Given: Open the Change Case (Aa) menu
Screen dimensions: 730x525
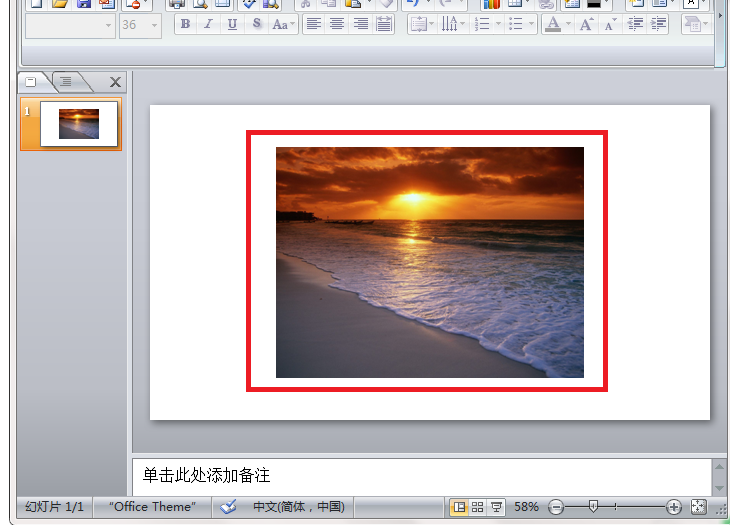Looking at the screenshot, I should pos(284,24).
